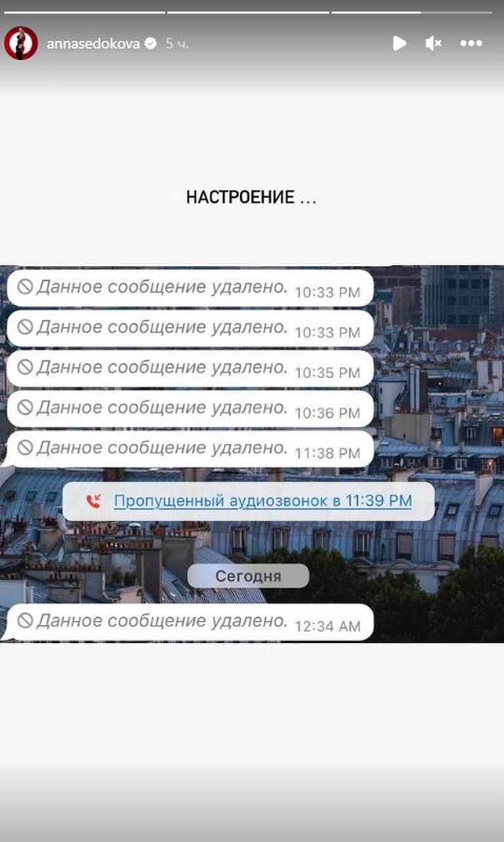Click the annasedokova username
The height and width of the screenshot is (842, 504).
93,44
